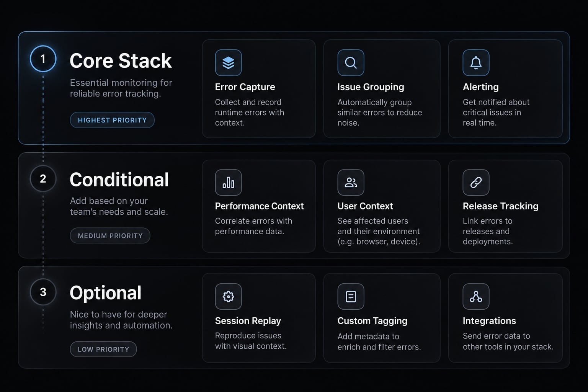This screenshot has width=588, height=392.
Task: Select 'Automatically group similar errors' description
Action: pyautogui.click(x=380, y=113)
